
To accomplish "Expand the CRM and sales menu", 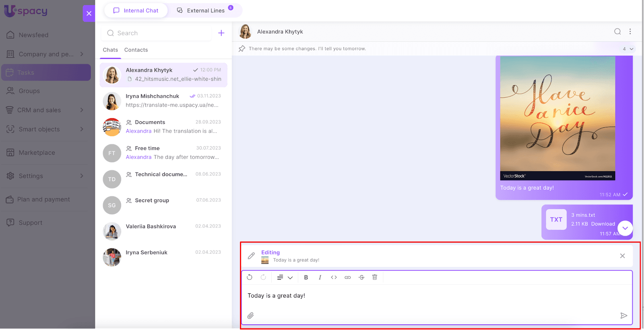I will coord(82,110).
